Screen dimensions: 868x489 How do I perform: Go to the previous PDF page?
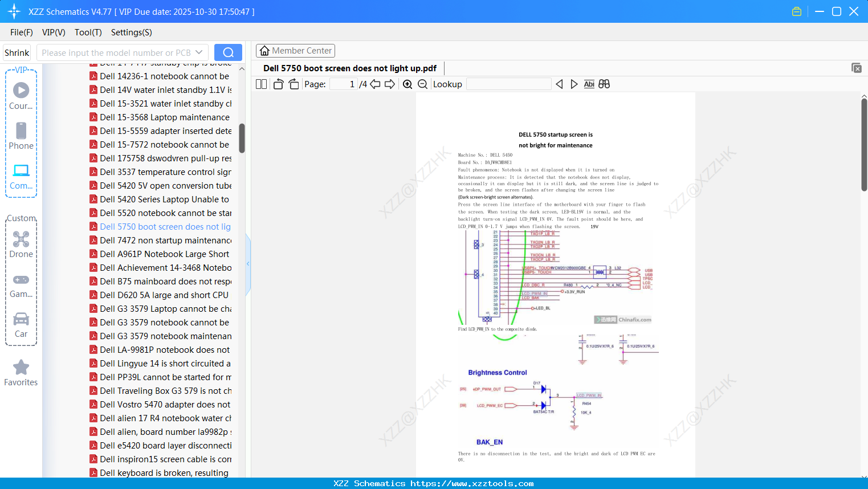pos(375,84)
